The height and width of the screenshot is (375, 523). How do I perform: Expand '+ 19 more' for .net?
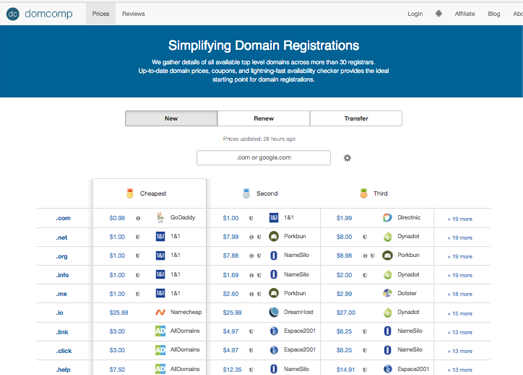[x=460, y=238]
